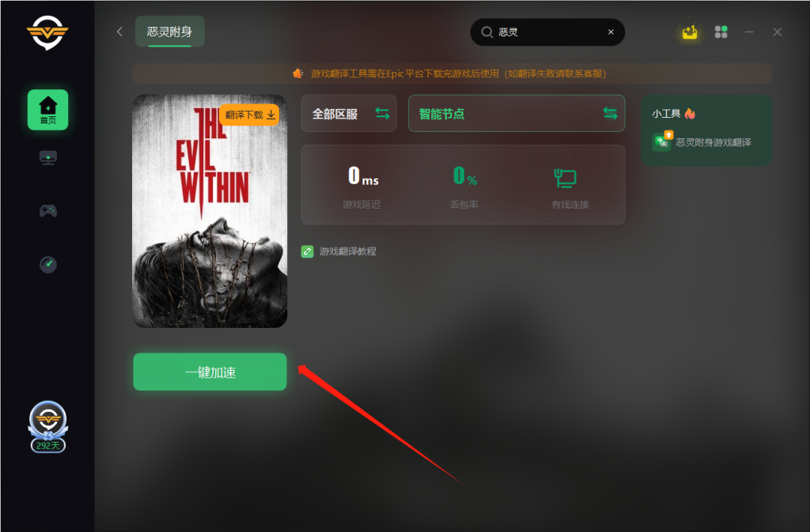Select the 恶灵附身 tab
The image size is (810, 532).
[x=170, y=32]
